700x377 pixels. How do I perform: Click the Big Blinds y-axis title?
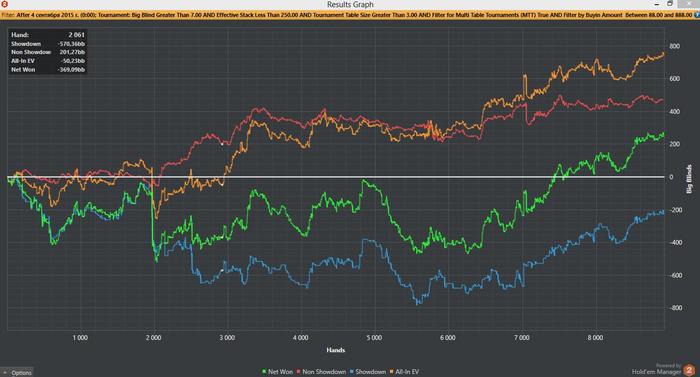pos(689,179)
